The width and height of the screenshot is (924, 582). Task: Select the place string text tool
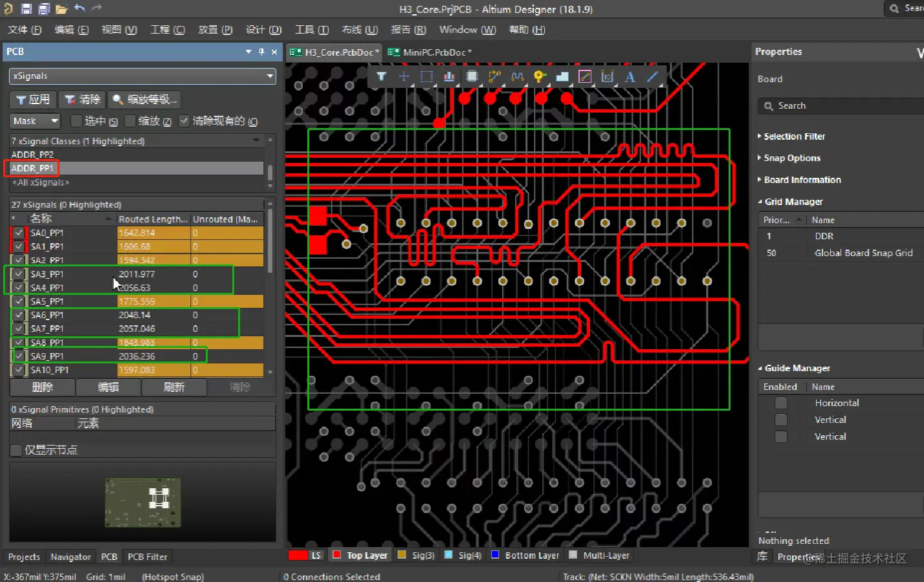pos(630,77)
